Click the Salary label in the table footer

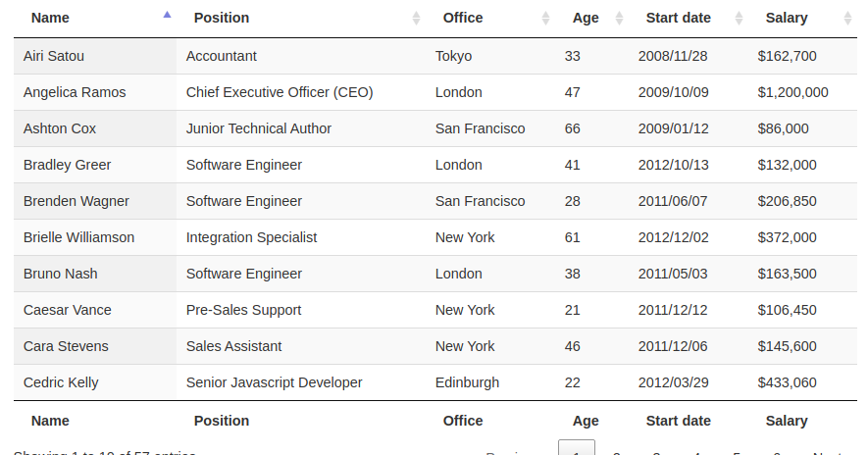787,421
